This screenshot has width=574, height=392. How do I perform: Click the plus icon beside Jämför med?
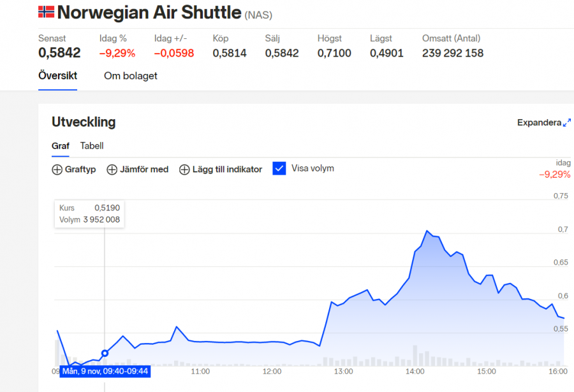click(x=112, y=170)
